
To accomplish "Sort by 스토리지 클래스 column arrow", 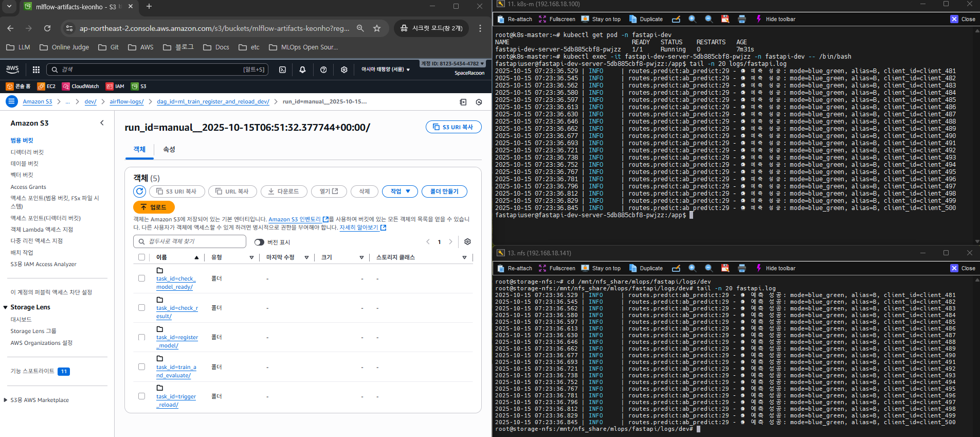I will (x=464, y=257).
